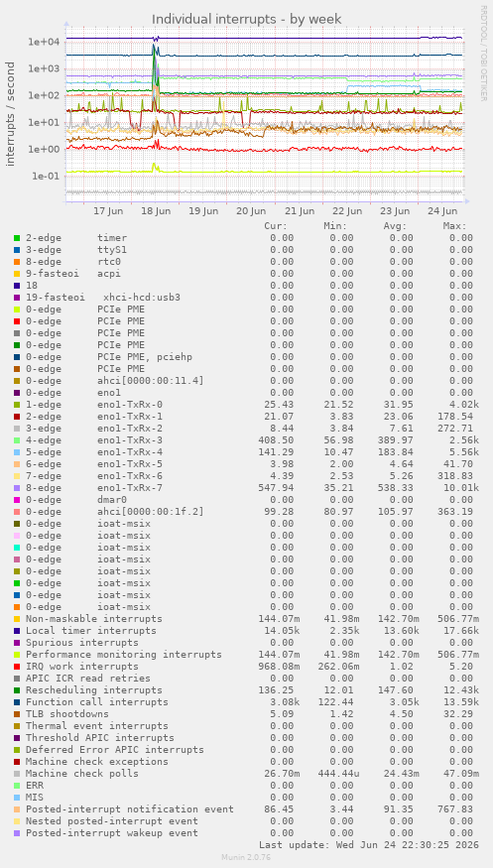Select the Spurious interrupts label

82,643
